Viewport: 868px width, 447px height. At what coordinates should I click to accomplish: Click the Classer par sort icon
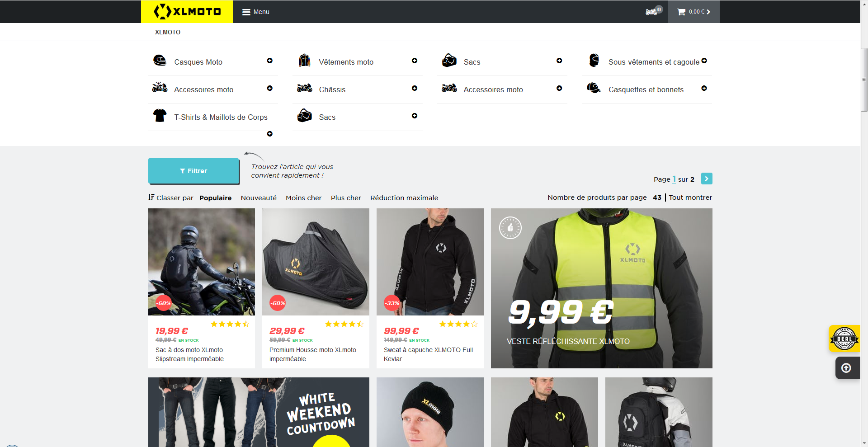click(151, 197)
